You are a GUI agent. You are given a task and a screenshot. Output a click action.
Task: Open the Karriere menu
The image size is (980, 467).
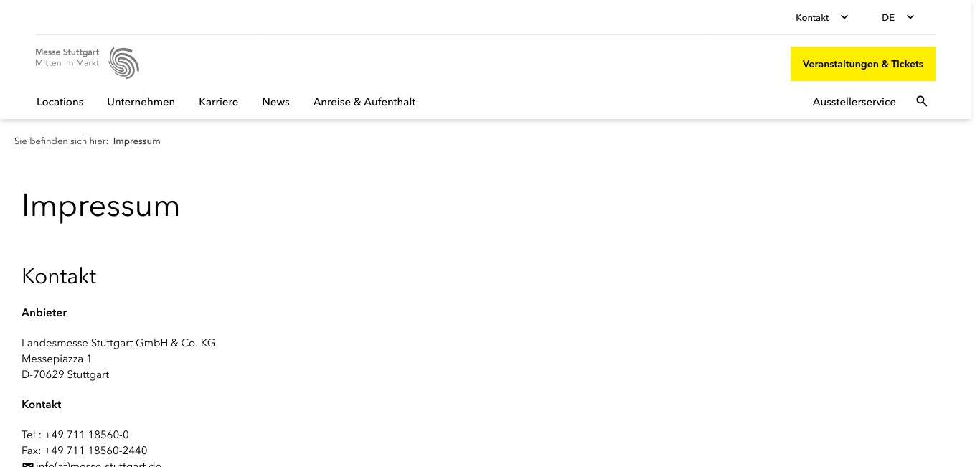219,102
